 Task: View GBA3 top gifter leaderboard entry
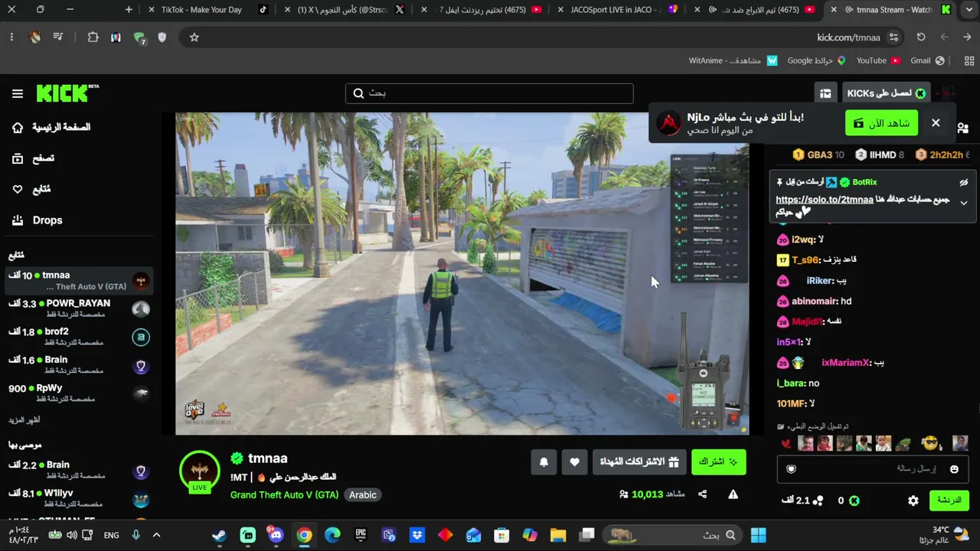pos(818,155)
